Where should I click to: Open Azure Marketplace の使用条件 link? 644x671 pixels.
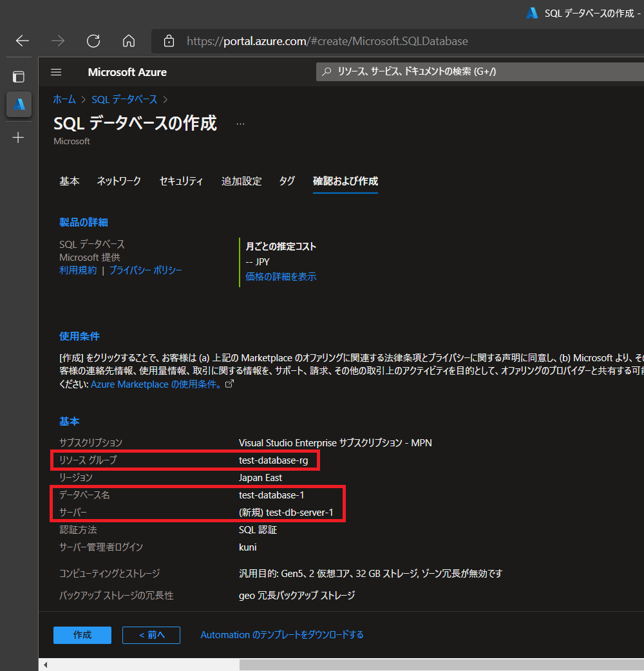coord(156,384)
